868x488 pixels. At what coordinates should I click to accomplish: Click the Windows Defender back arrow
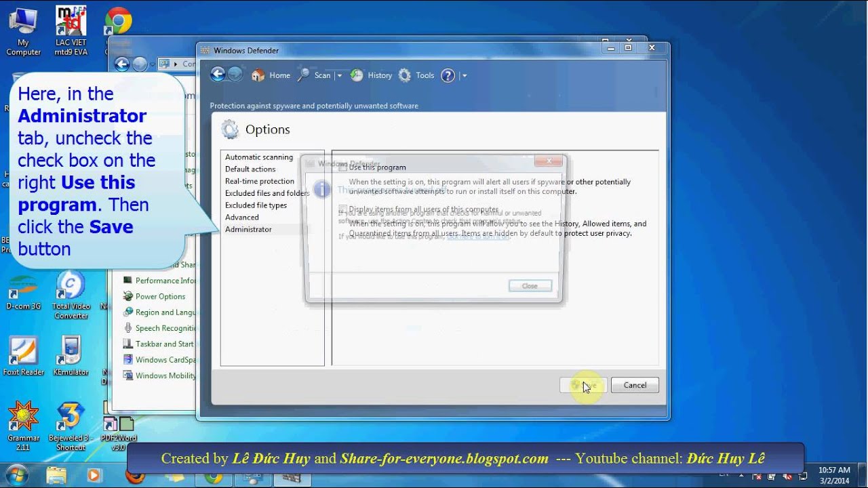coord(218,75)
